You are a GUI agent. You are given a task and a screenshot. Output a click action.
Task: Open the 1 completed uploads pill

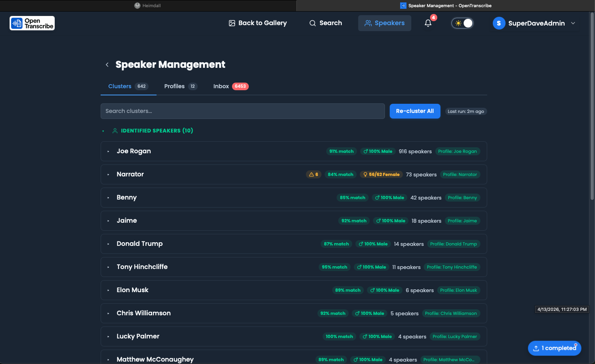click(x=555, y=348)
